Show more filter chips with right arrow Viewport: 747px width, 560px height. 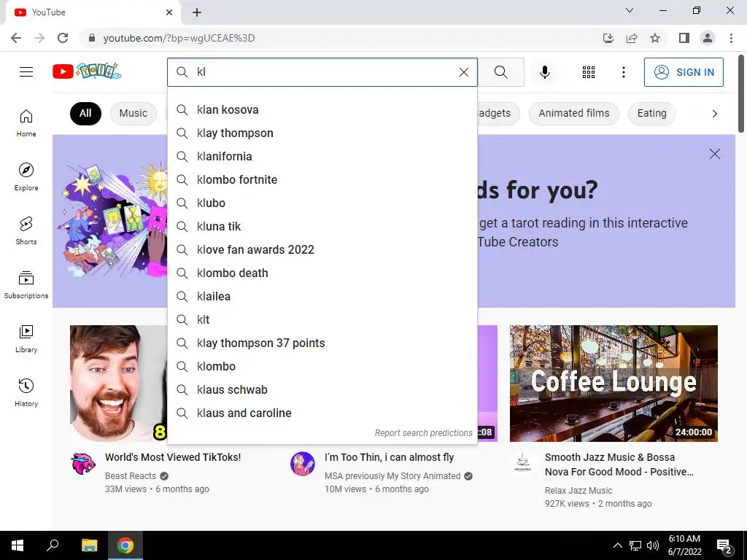click(x=714, y=113)
